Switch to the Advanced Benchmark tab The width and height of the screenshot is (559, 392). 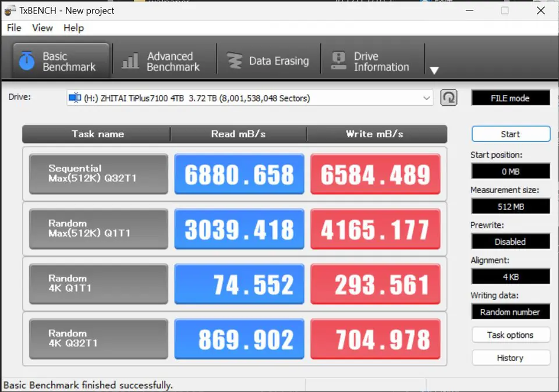point(164,61)
